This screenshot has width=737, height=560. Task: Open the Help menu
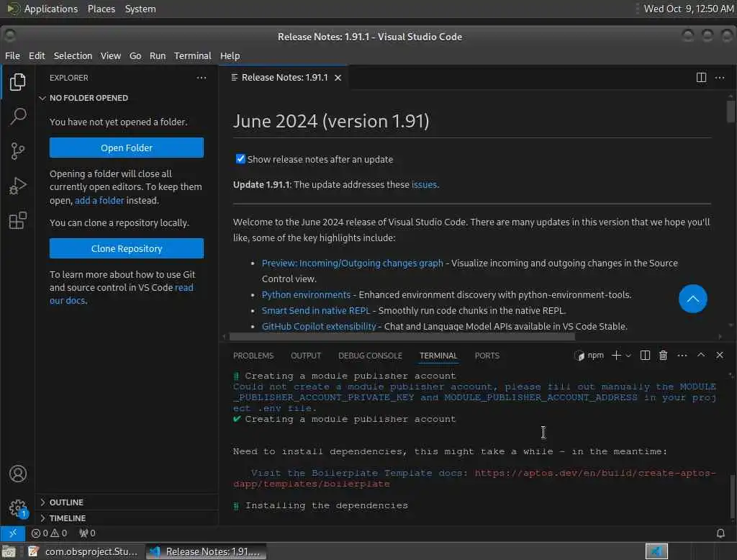pyautogui.click(x=230, y=55)
